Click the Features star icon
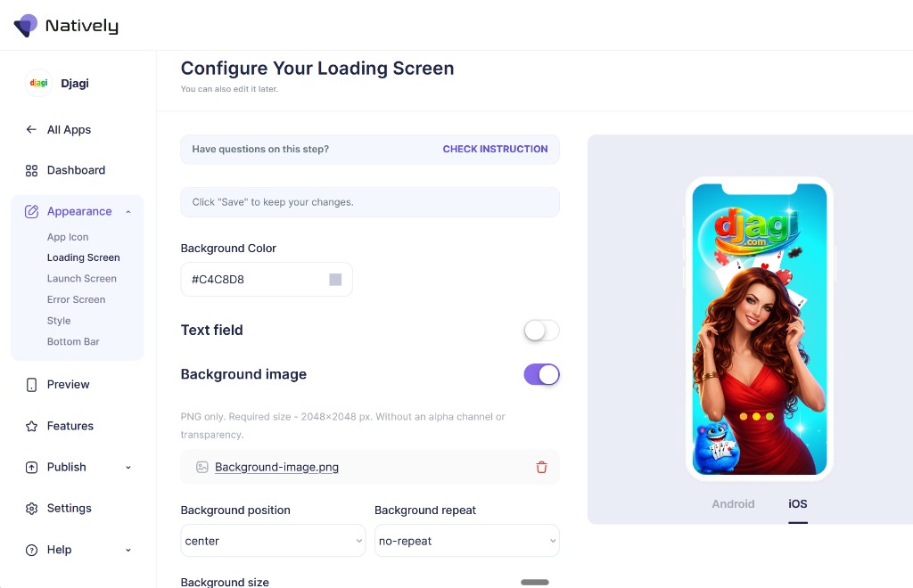 click(31, 427)
